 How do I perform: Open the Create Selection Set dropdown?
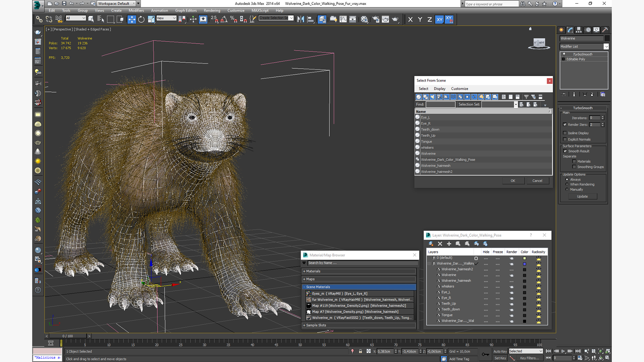click(276, 18)
